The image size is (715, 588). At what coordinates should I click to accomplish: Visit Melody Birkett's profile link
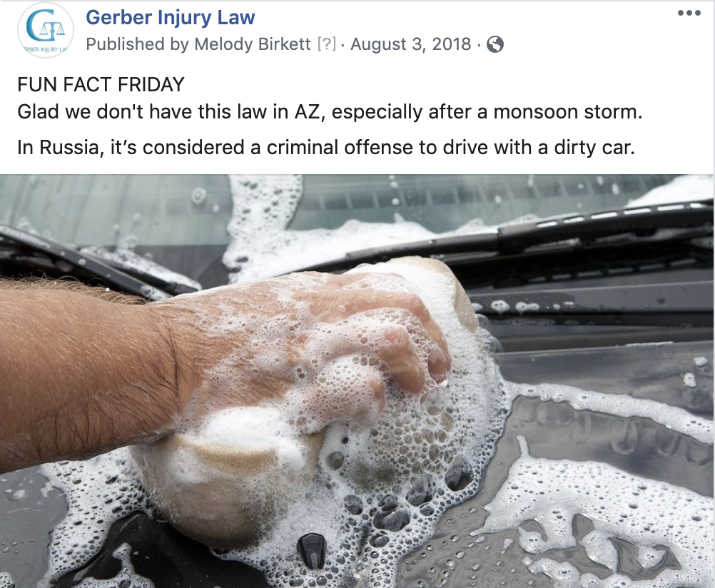(252, 44)
